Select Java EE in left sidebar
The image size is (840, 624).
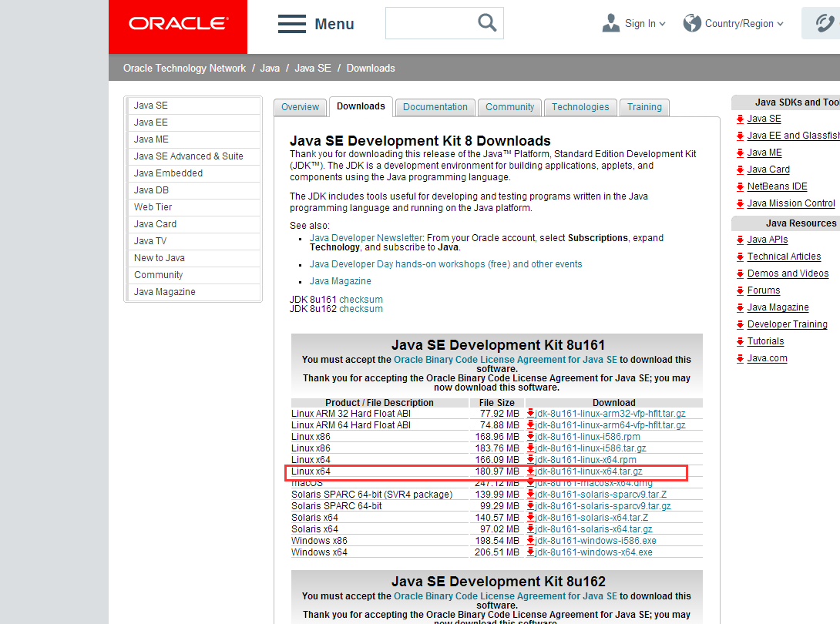coord(194,122)
